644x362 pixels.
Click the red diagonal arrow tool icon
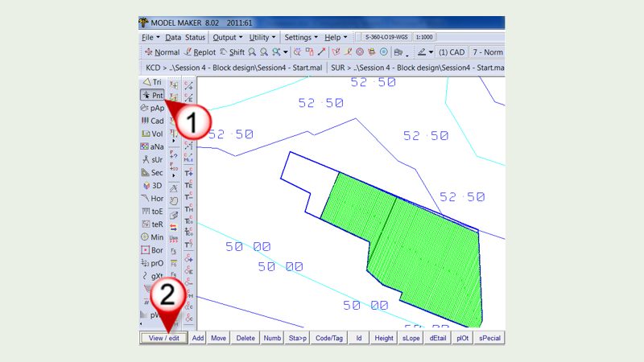pyautogui.click(x=321, y=52)
